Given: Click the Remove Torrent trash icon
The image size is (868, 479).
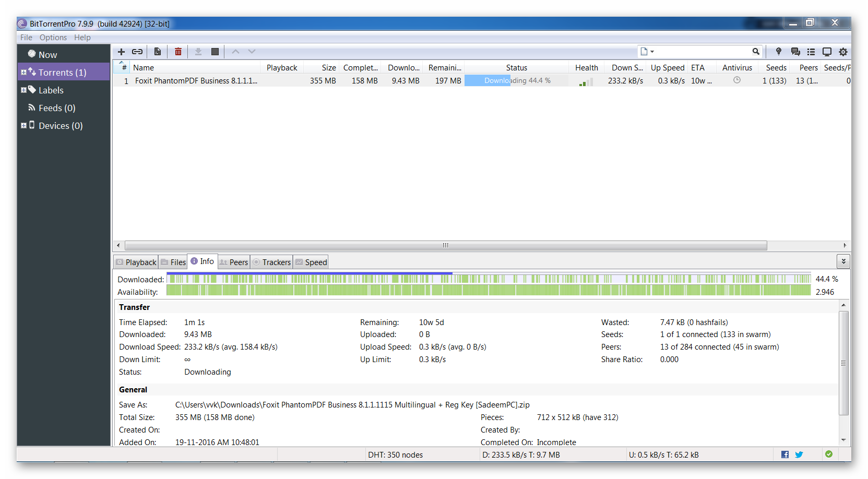Looking at the screenshot, I should (x=178, y=52).
